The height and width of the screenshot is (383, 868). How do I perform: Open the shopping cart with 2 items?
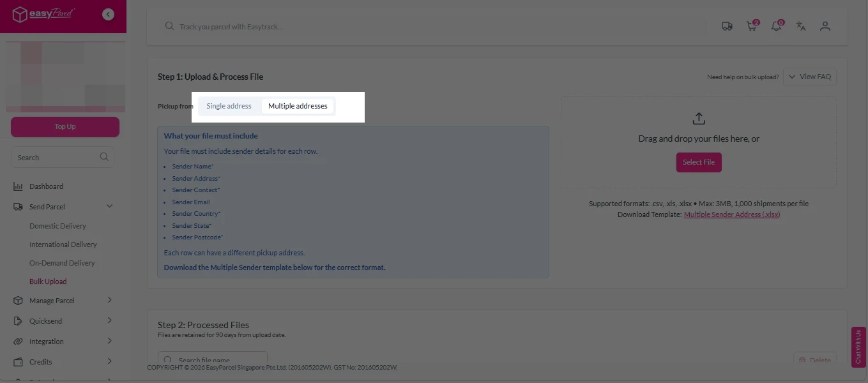click(x=751, y=26)
